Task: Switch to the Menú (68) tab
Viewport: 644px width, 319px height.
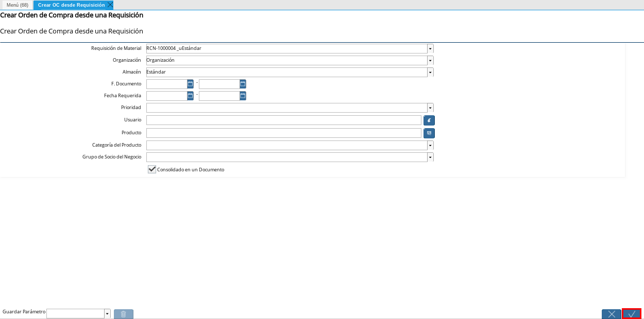Action: click(17, 5)
